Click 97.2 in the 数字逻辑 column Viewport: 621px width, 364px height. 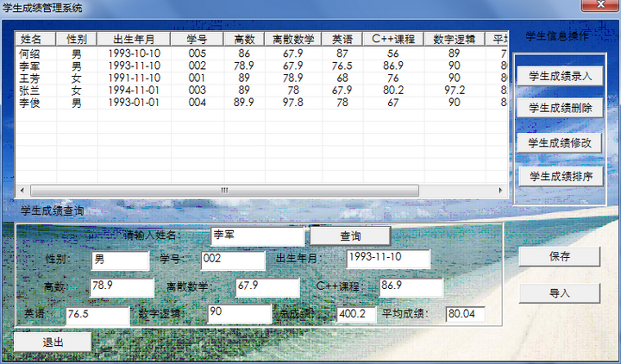point(455,91)
